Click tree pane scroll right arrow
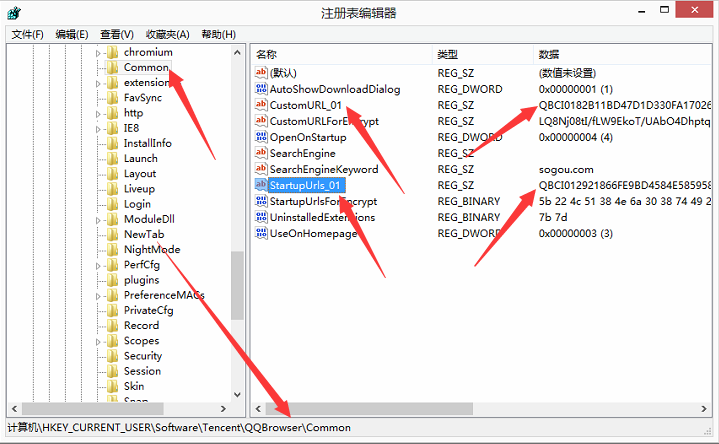The image size is (719, 444). tap(223, 408)
